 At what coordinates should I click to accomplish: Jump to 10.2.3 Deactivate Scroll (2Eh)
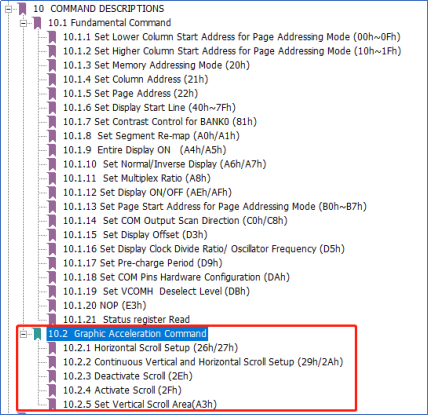[128, 376]
